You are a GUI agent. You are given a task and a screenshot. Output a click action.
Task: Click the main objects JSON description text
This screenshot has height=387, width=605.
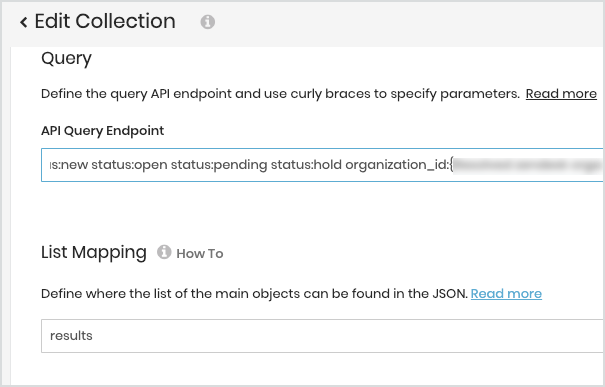pos(254,294)
